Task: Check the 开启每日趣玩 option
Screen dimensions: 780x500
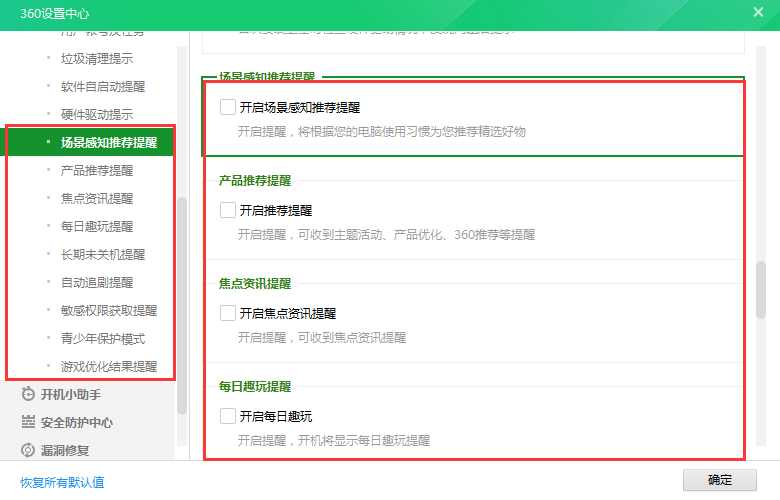Action: pyautogui.click(x=228, y=416)
